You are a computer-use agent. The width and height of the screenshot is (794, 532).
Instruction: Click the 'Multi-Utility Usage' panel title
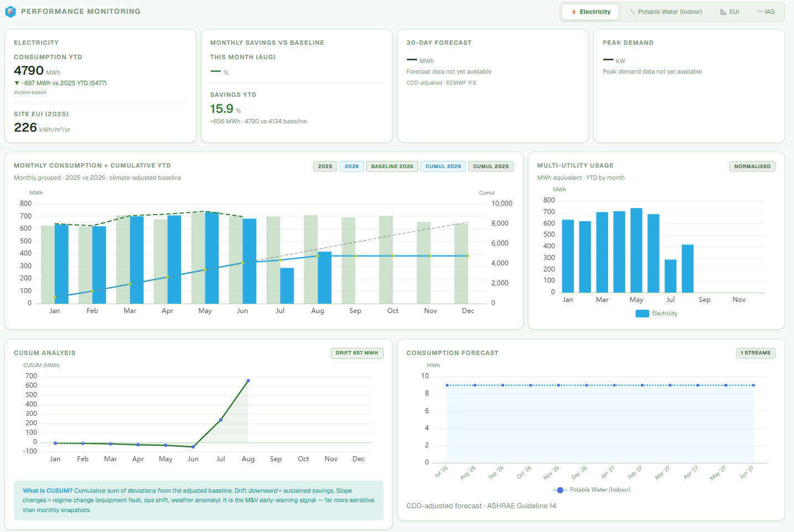coord(575,166)
